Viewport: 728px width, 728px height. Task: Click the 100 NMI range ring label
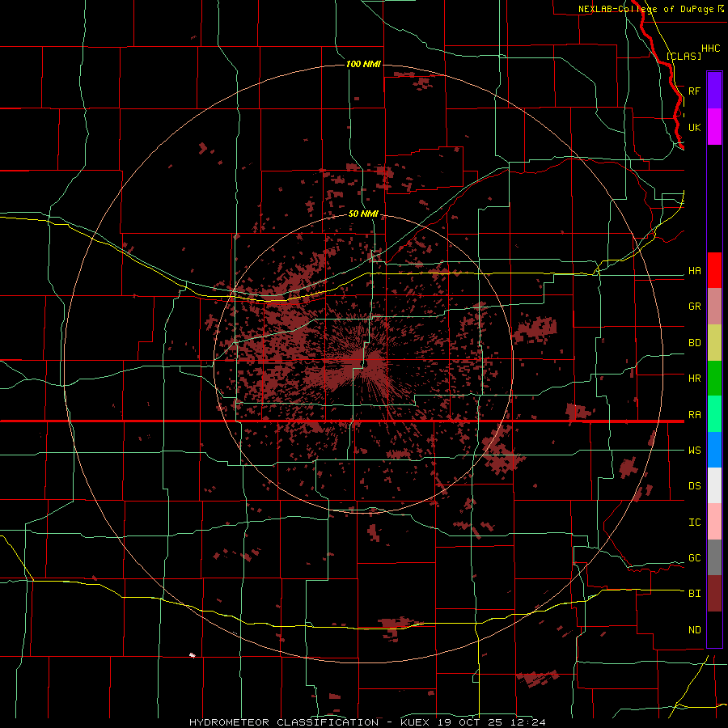click(x=363, y=64)
